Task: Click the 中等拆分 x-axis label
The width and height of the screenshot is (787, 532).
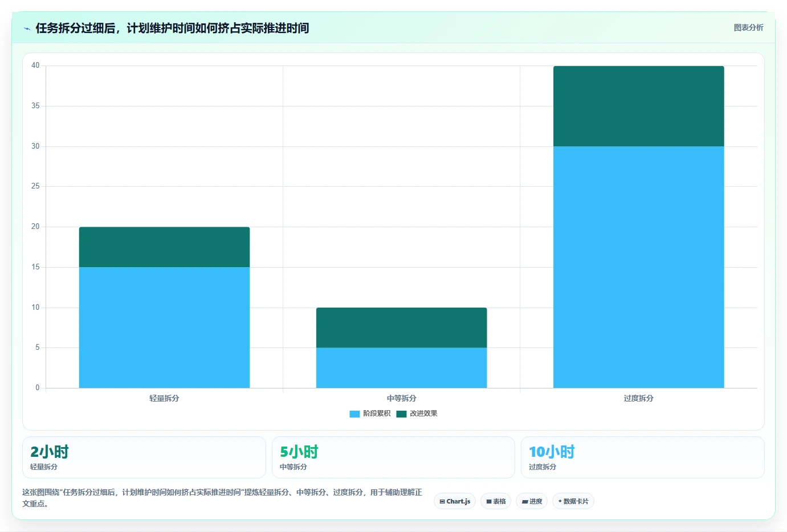Action: tap(401, 398)
